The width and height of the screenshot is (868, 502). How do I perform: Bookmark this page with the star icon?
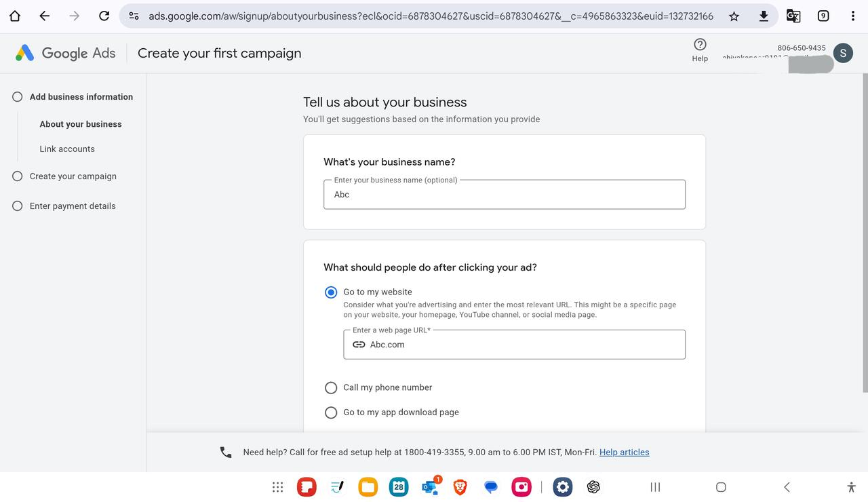733,15
